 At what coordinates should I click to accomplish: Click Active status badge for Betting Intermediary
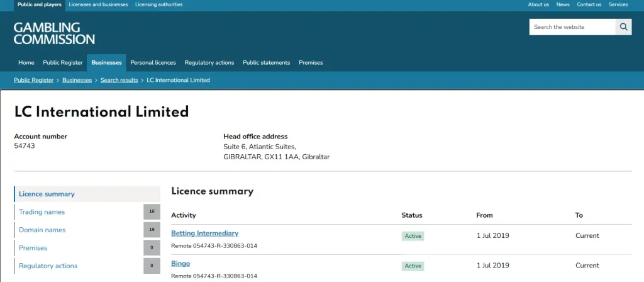click(x=413, y=236)
